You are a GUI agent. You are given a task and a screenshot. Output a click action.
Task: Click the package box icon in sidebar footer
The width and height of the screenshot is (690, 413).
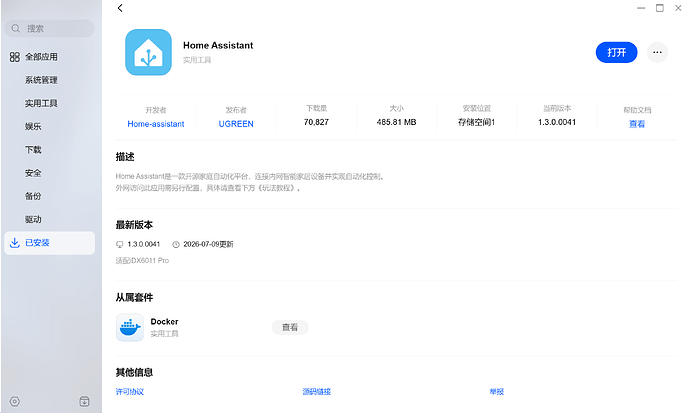(84, 401)
